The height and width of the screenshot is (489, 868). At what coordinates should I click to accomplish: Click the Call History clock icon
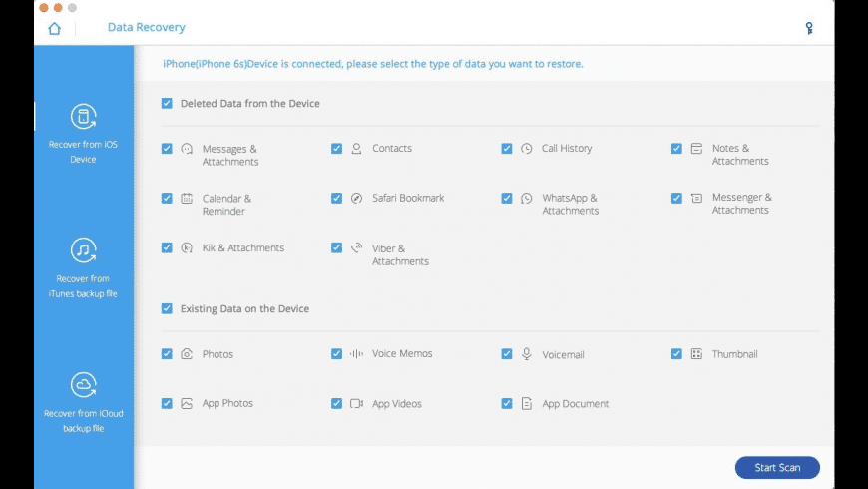tap(527, 149)
